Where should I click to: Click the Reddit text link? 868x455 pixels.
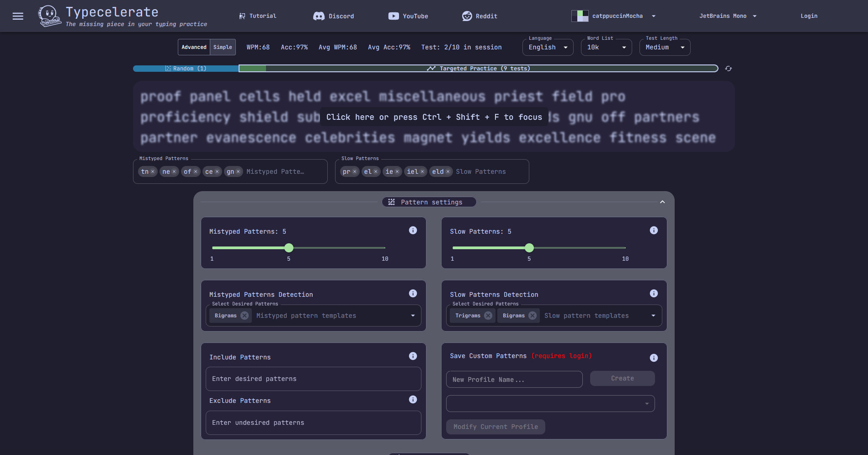coord(486,16)
